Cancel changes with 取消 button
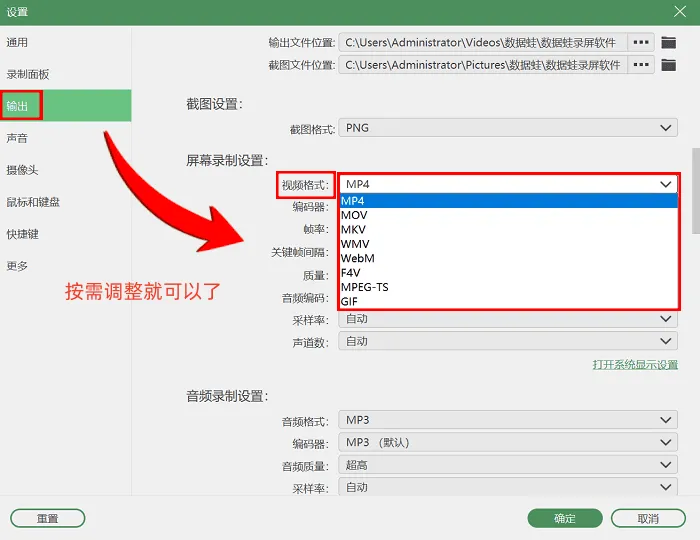Image resolution: width=700 pixels, height=540 pixels. click(648, 518)
